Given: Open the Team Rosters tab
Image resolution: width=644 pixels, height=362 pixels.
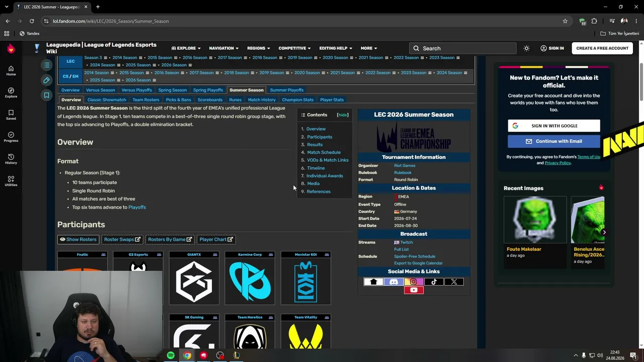Looking at the screenshot, I should click(x=145, y=100).
